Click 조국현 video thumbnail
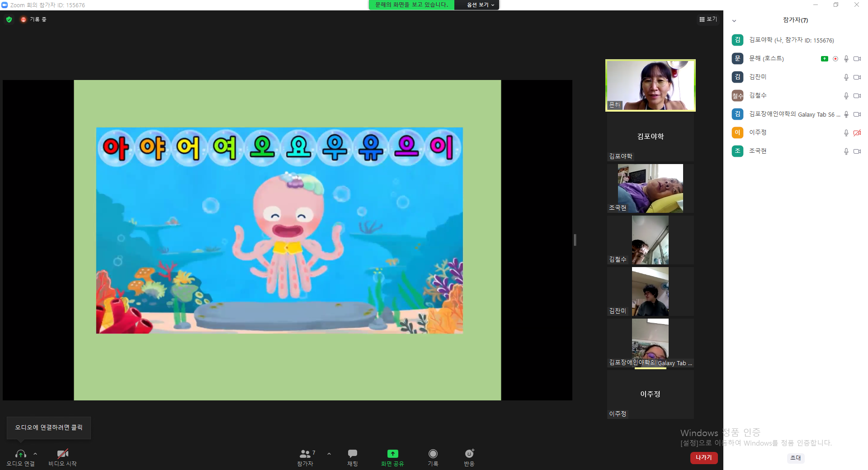The height and width of the screenshot is (470, 868). [651, 188]
